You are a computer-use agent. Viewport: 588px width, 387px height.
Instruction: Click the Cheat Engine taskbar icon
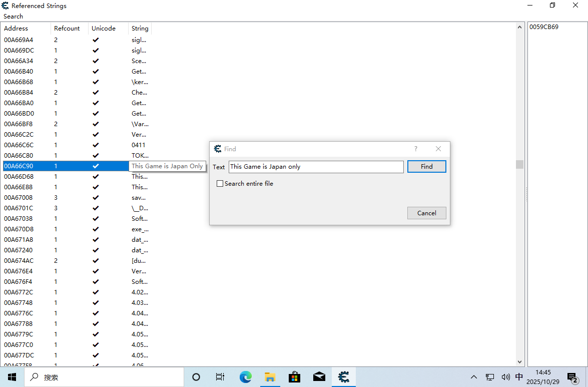click(x=344, y=377)
